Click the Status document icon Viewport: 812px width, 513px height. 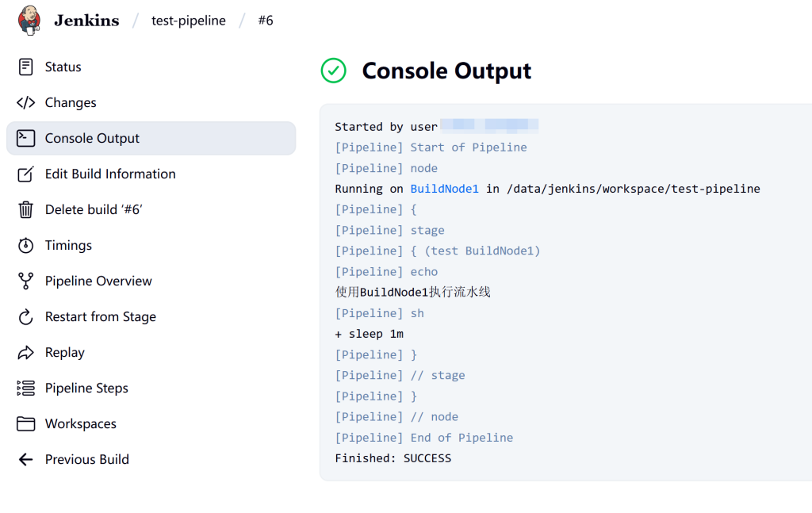[x=26, y=67]
